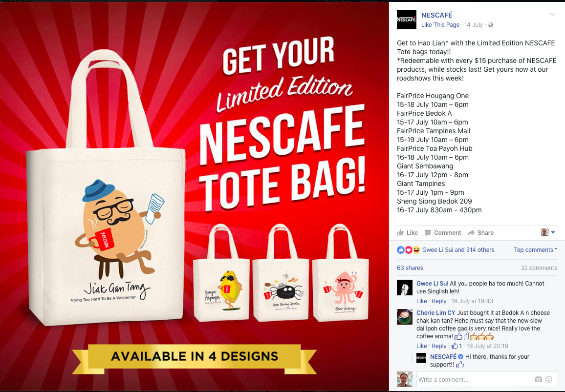The height and width of the screenshot is (392, 565).
Task: Click the Comment speech bubble icon
Action: click(427, 232)
